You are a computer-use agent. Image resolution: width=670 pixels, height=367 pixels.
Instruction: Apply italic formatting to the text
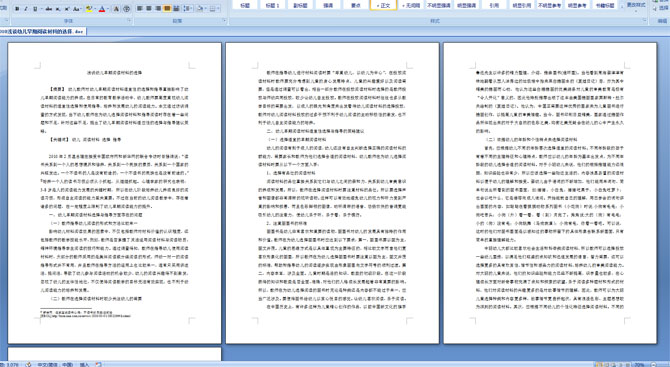click(26, 9)
